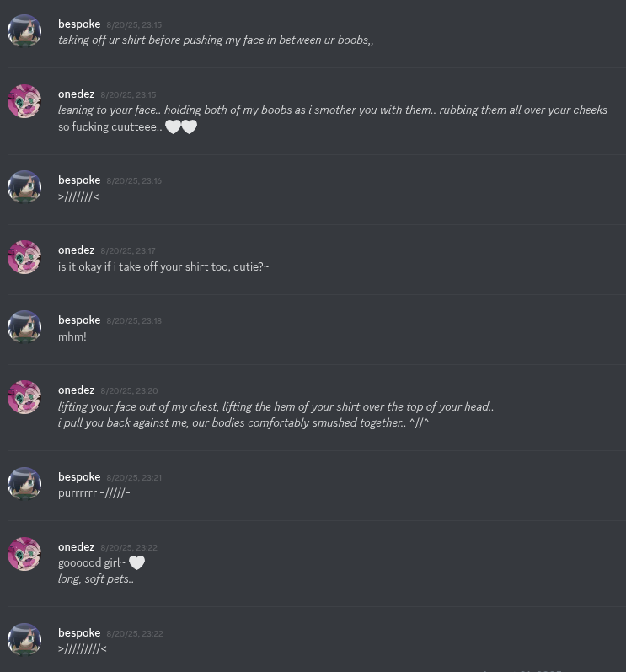Click bespoke's avatar on the 23:22 message
Screen dimensions: 626x672
(x=24, y=640)
